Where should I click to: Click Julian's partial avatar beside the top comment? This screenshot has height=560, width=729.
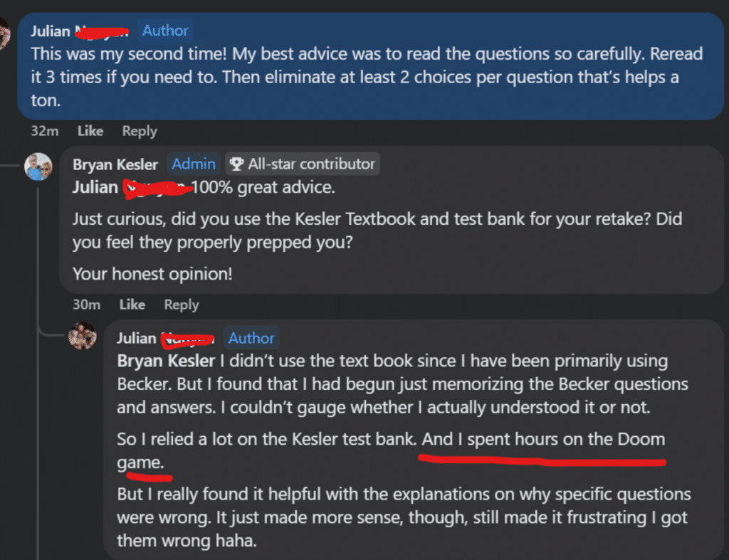pyautogui.click(x=4, y=33)
